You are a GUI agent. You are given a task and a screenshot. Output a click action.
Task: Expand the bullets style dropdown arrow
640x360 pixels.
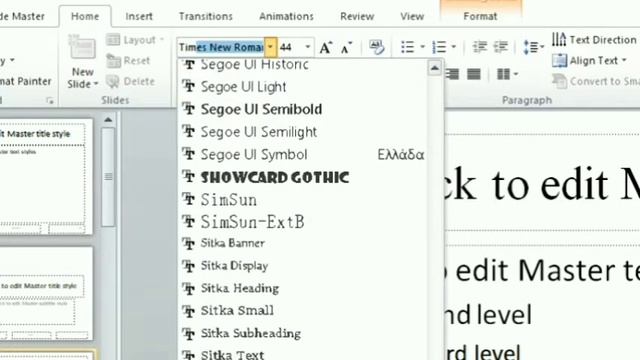coord(422,47)
